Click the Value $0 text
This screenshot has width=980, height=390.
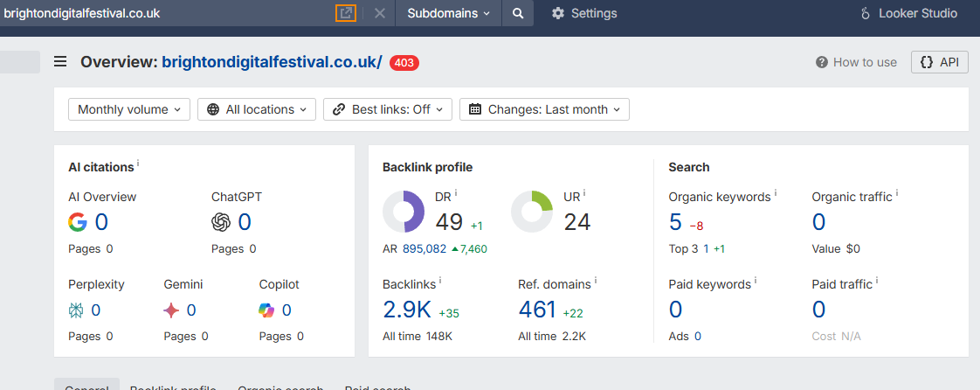[x=836, y=249]
